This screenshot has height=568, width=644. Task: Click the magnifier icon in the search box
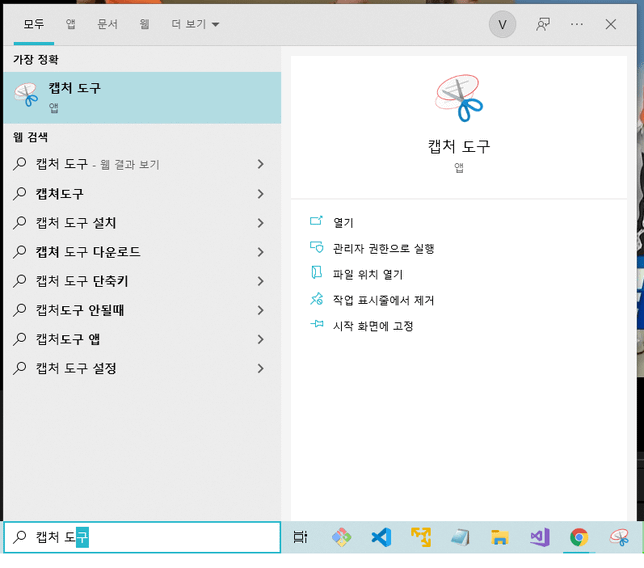pos(19,536)
